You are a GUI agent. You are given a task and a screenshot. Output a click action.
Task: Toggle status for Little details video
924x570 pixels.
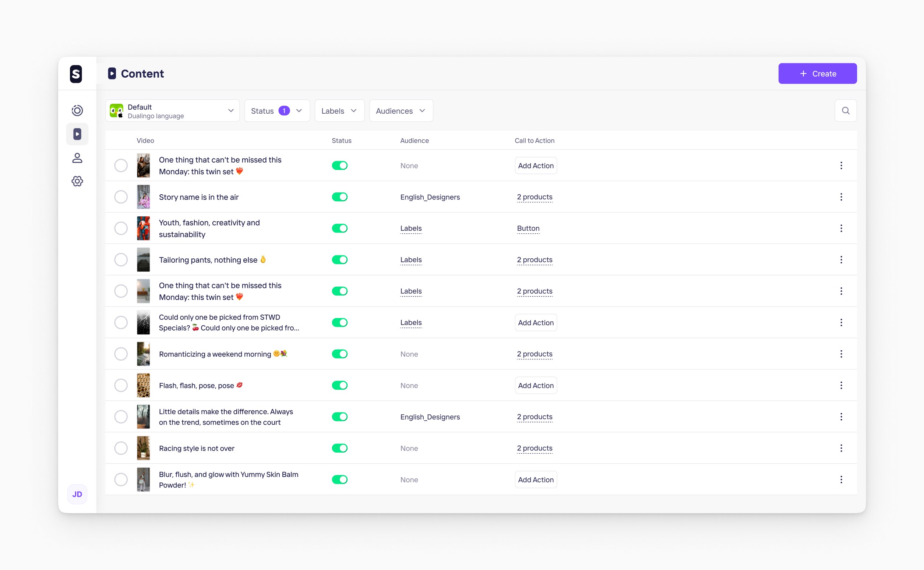(339, 417)
